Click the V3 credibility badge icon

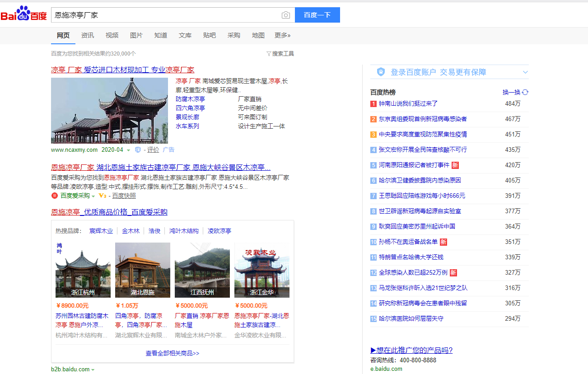point(102,196)
